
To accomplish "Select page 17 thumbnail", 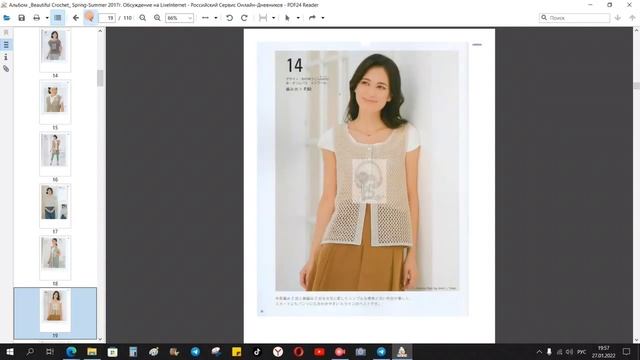I will point(55,206).
